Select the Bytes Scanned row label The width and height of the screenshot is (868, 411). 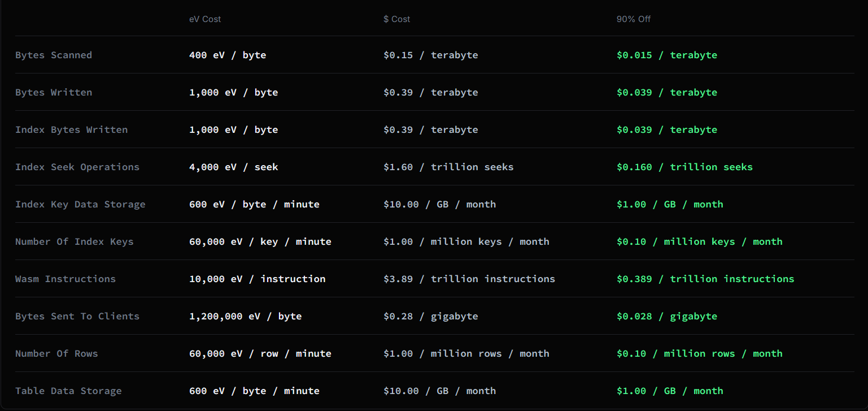pyautogui.click(x=54, y=55)
